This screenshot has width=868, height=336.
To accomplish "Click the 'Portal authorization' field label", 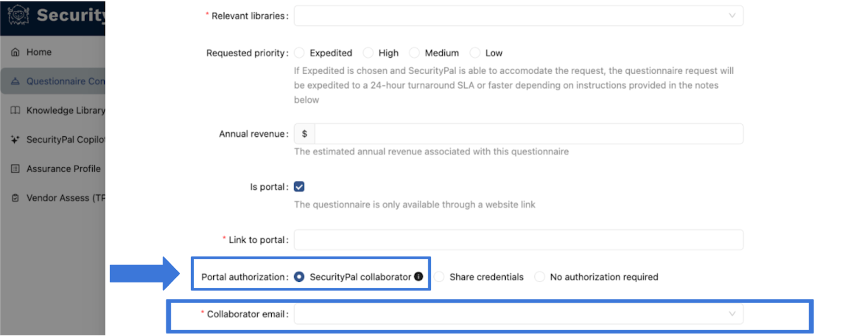I will (x=245, y=277).
